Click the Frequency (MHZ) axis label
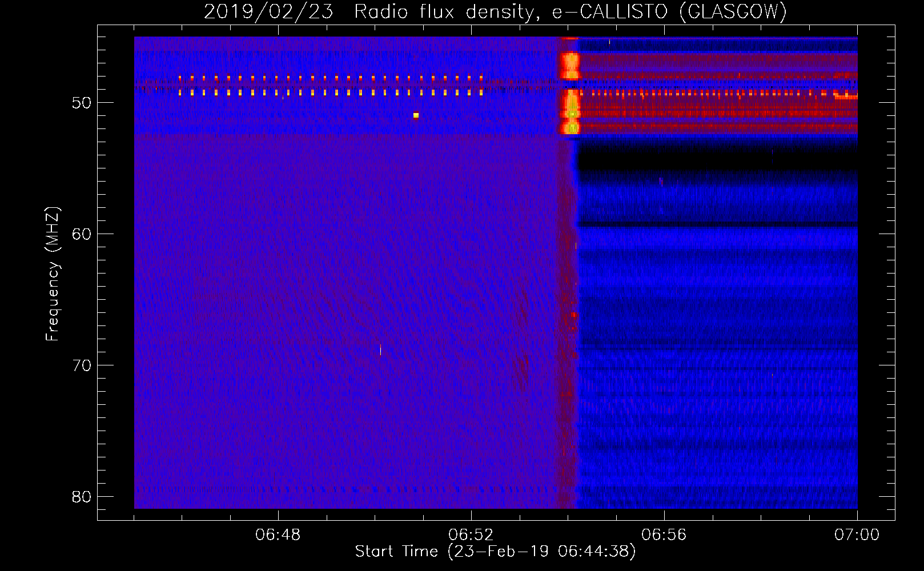The width and height of the screenshot is (924, 571). click(53, 274)
